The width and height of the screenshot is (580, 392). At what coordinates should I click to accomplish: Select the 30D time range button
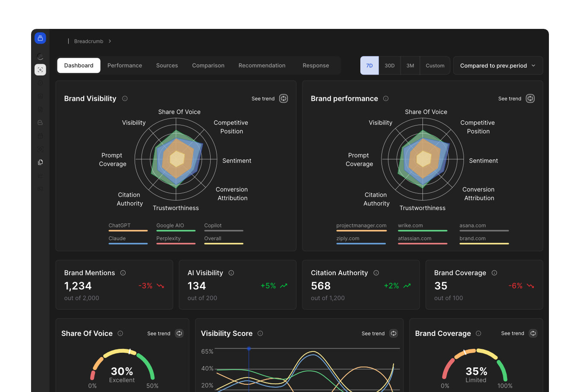tap(389, 65)
